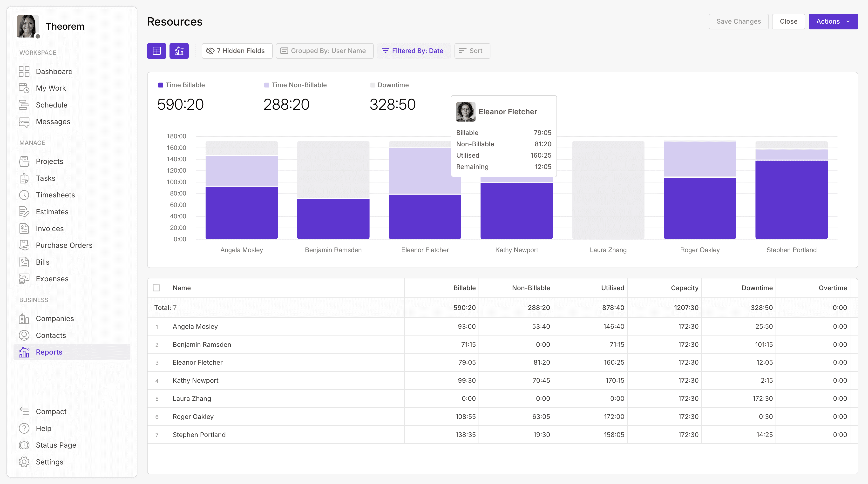Toggle the chart view icon

pyautogui.click(x=179, y=51)
